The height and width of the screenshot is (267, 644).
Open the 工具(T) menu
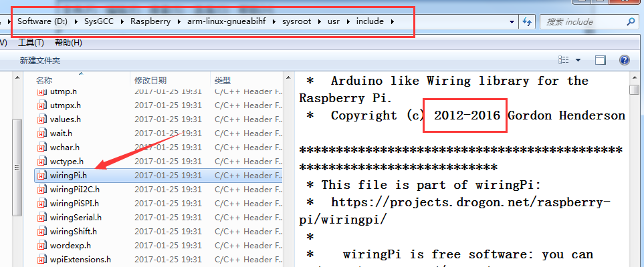pos(31,43)
